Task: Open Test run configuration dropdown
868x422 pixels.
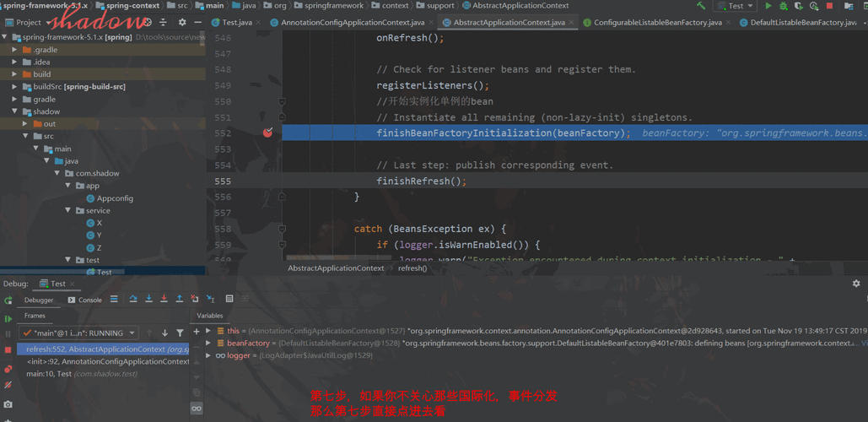Action: pyautogui.click(x=736, y=6)
